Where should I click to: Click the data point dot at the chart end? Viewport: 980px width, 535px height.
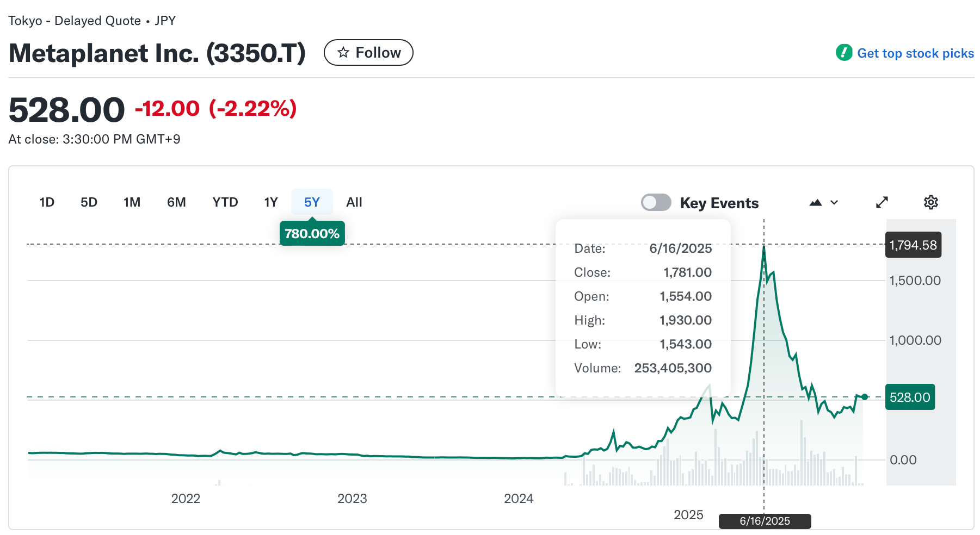(x=865, y=397)
